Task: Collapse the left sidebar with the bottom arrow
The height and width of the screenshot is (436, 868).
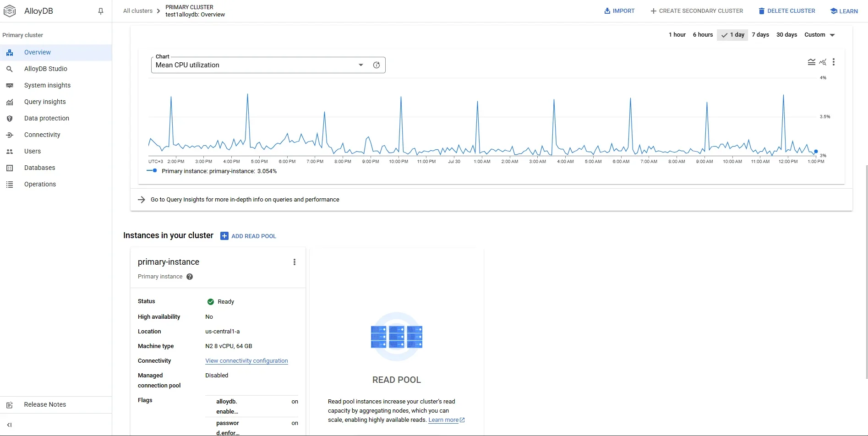Action: coord(10,425)
